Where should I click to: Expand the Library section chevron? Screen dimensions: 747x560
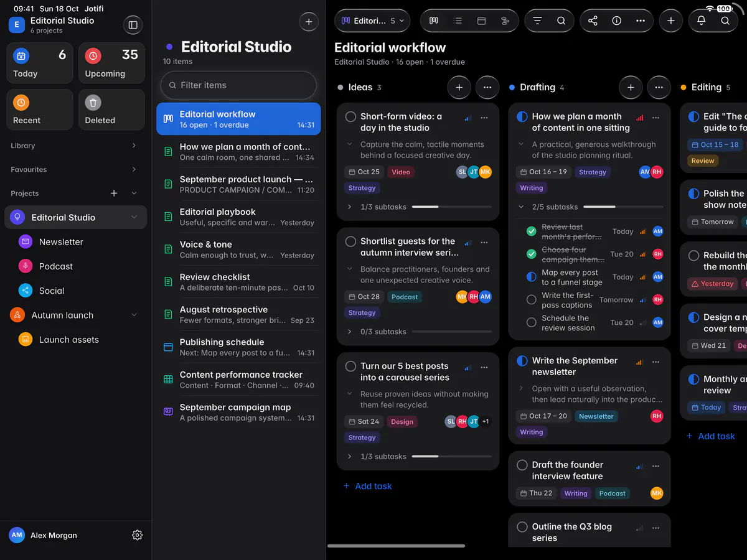point(134,146)
